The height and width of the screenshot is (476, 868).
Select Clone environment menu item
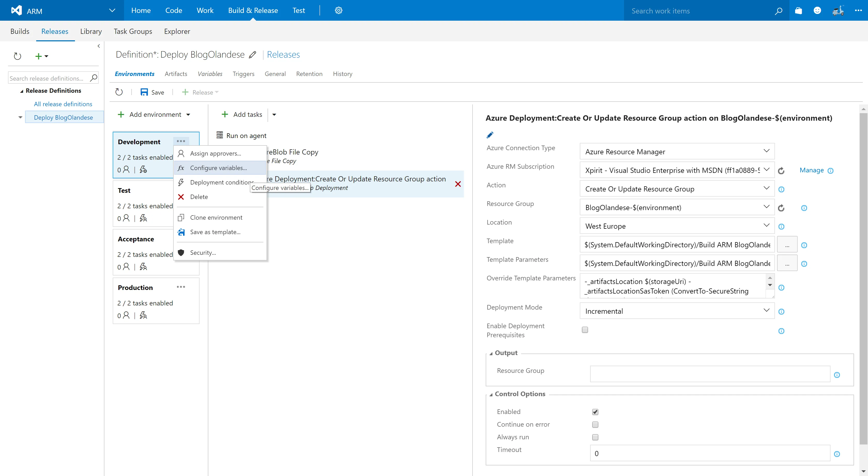tap(220, 217)
